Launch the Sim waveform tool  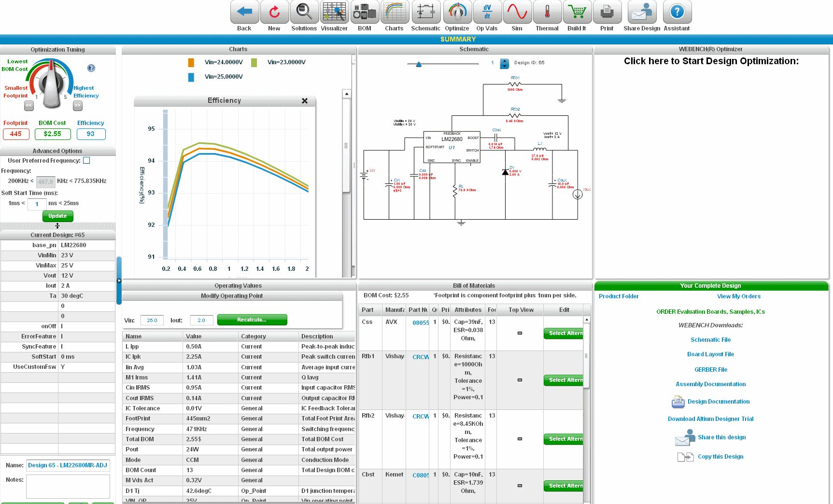point(517,12)
